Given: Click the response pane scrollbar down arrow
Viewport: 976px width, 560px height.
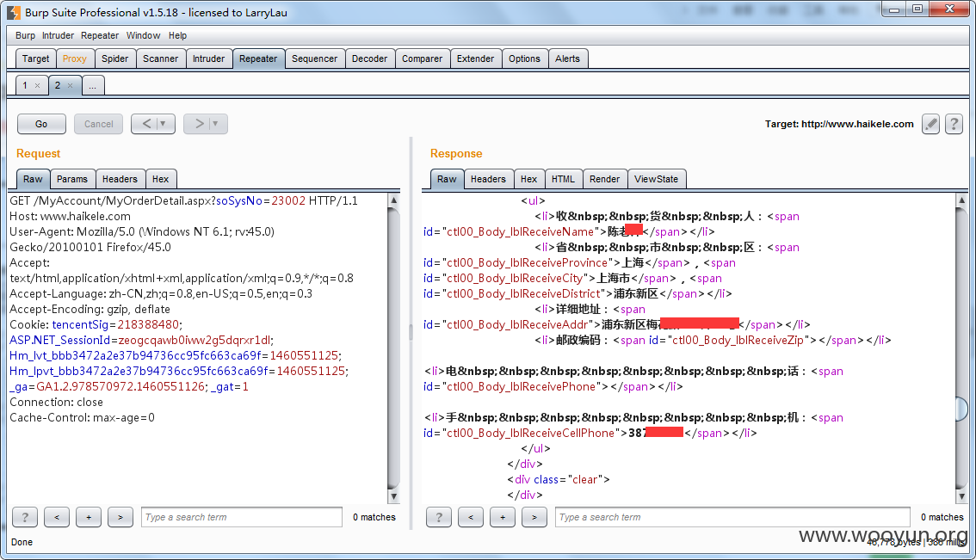Looking at the screenshot, I should point(961,496).
